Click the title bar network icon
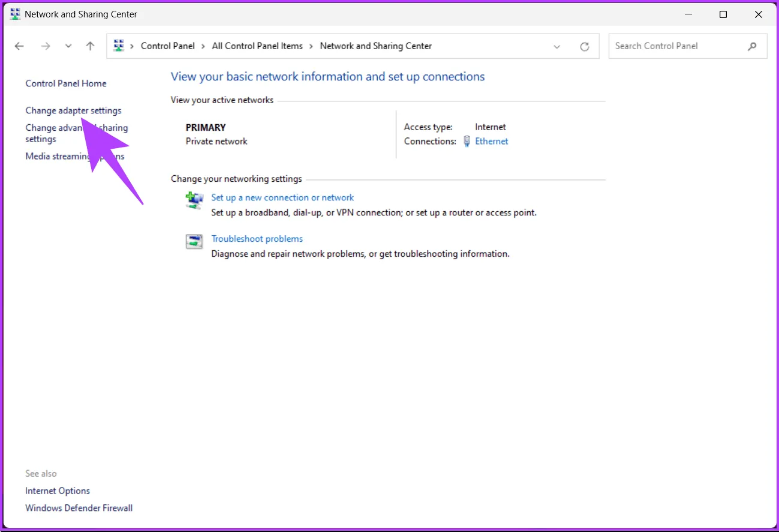Screen dimensions: 779x532 (15, 14)
